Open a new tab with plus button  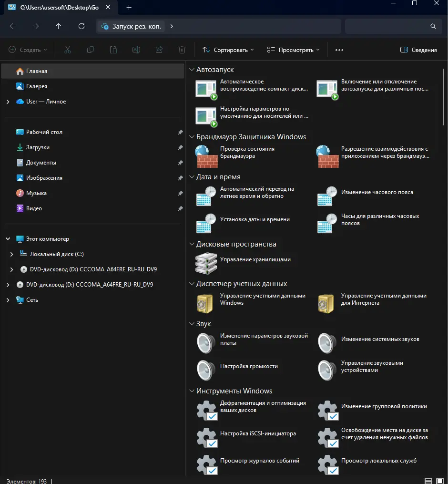(129, 8)
